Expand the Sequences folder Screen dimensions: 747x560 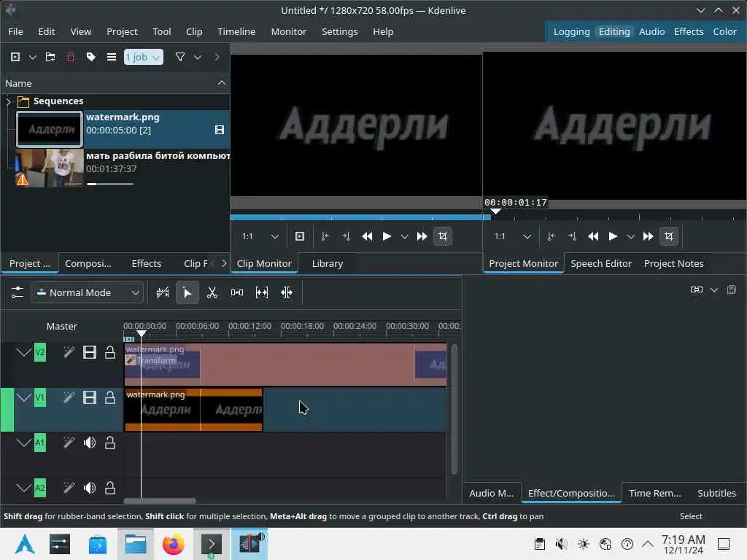(8, 101)
